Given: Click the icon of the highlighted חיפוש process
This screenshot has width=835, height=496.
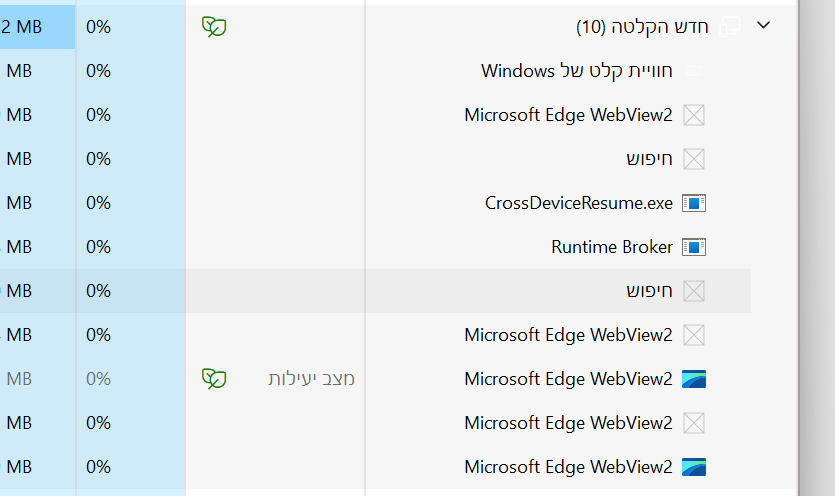Looking at the screenshot, I should point(694,291).
